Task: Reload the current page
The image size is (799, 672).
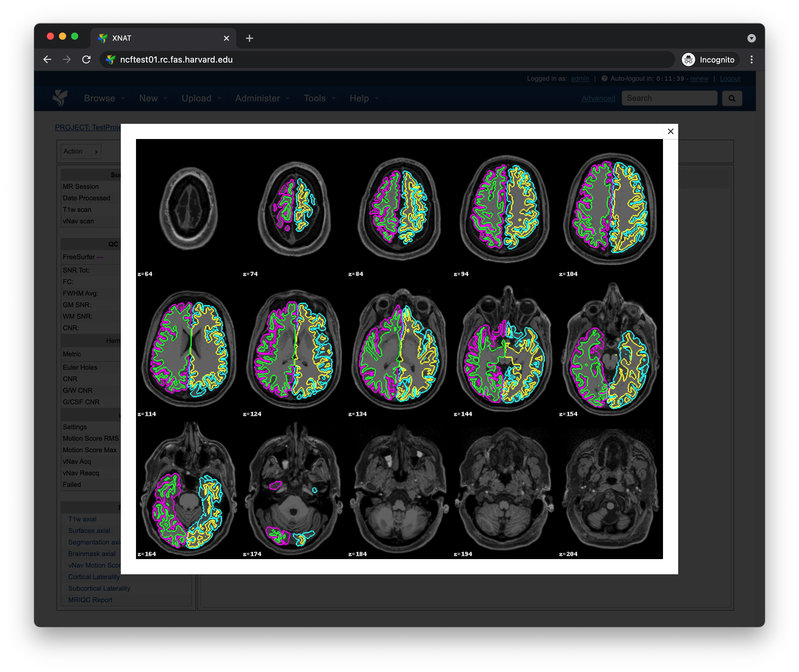Action: click(x=87, y=59)
